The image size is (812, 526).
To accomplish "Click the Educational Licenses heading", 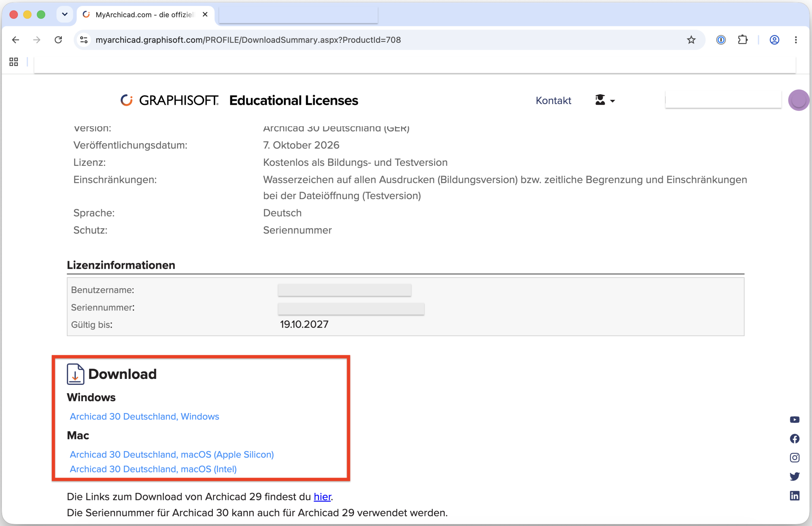I will [x=293, y=100].
